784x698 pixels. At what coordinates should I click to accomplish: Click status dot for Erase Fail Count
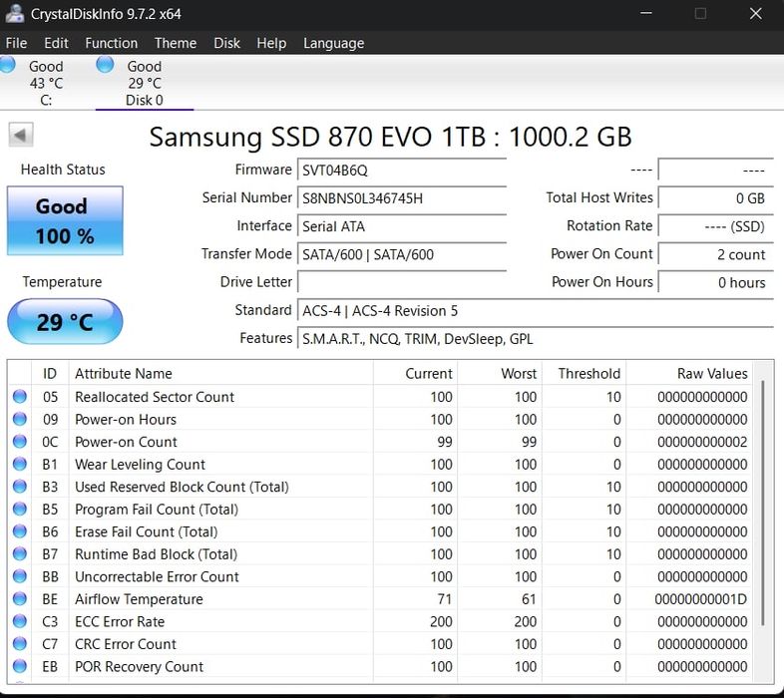[20, 531]
